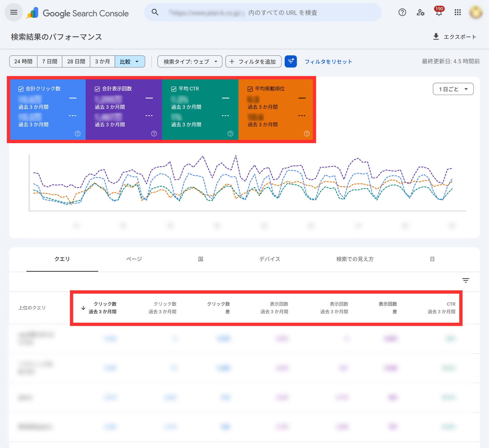Uncheck the 合計クリック数 checkbox
Image resolution: width=489 pixels, height=448 pixels.
(21, 89)
